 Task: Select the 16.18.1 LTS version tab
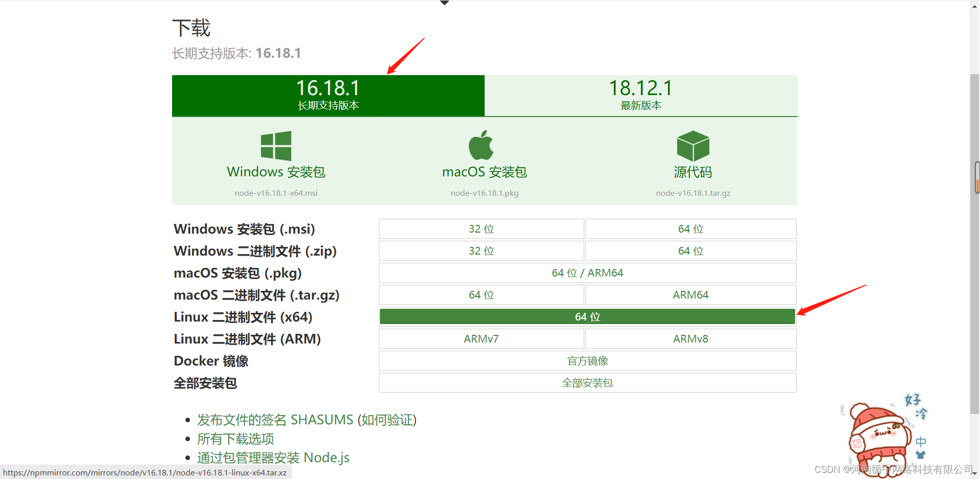[x=328, y=96]
